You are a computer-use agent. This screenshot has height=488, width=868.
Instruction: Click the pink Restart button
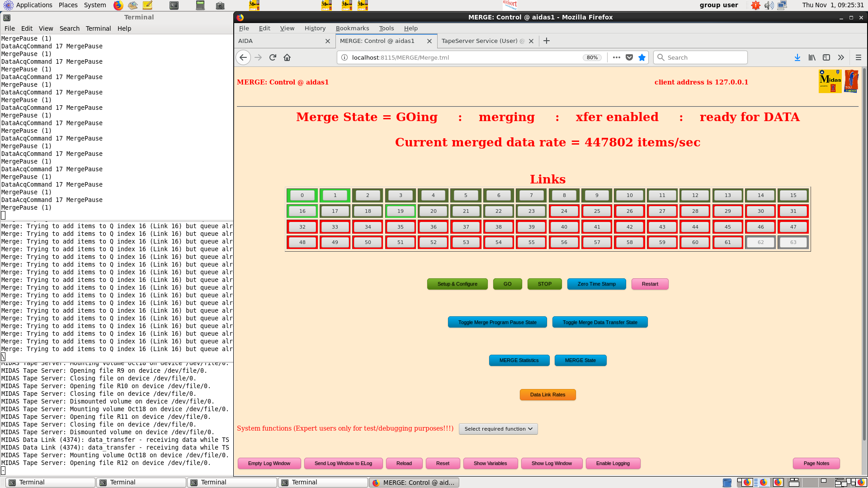tap(650, 284)
